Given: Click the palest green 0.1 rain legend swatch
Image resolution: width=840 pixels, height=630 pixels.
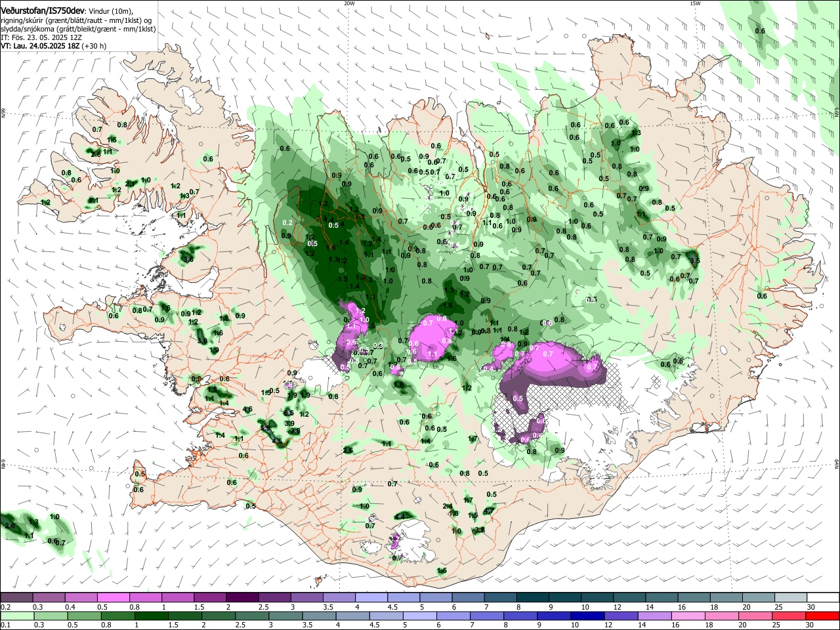Looking at the screenshot, I should [x=16, y=616].
